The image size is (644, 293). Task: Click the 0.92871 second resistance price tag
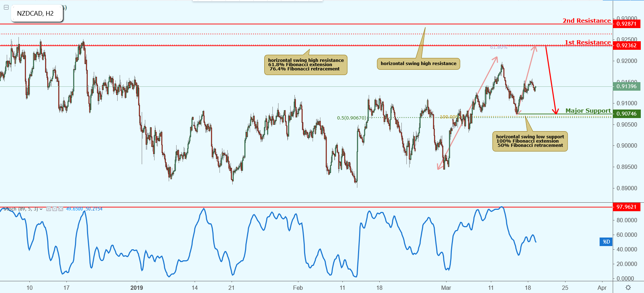(627, 24)
